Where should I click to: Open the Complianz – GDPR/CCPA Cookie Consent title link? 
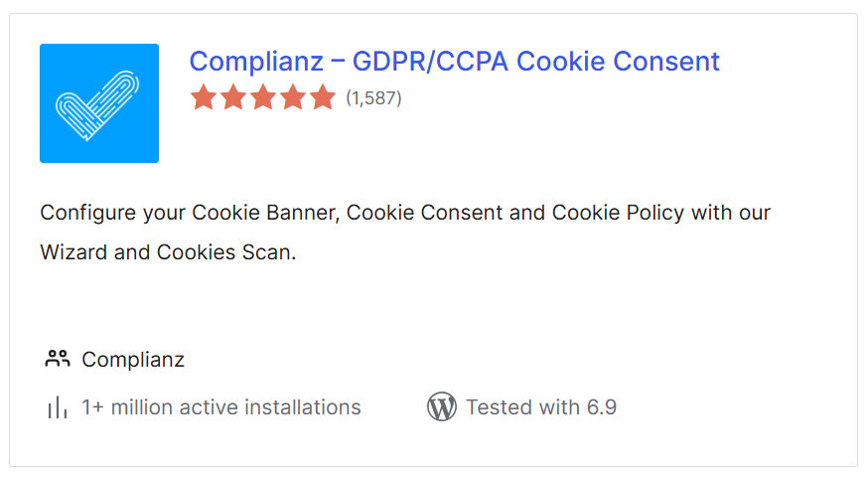coord(454,61)
